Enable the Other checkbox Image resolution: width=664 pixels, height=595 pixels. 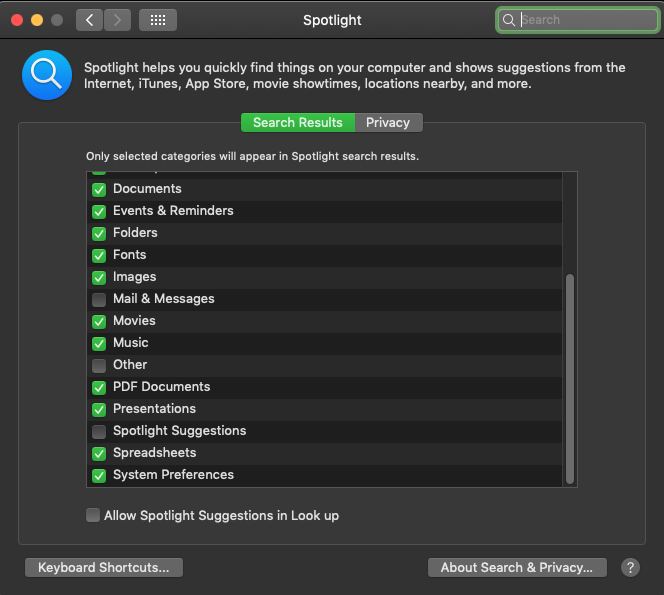point(99,365)
